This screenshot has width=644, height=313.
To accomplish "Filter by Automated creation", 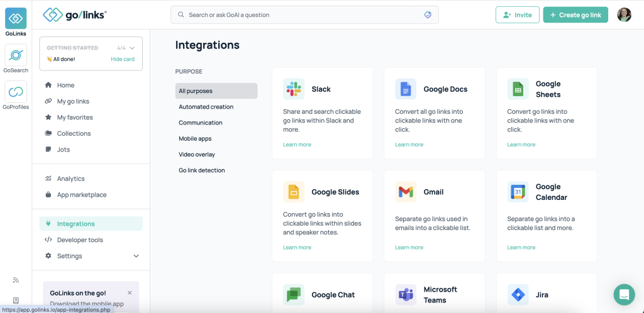I will (206, 107).
